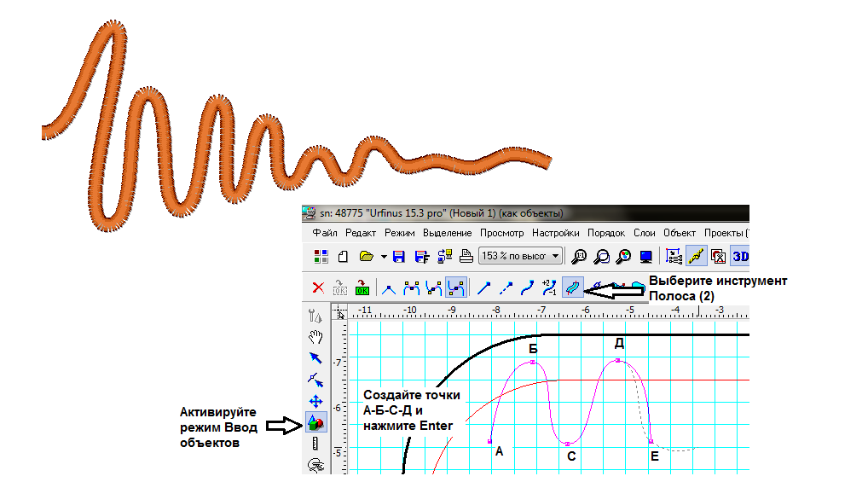868x482 pixels.
Task: Open the Просмотр menu
Action: pyautogui.click(x=501, y=233)
